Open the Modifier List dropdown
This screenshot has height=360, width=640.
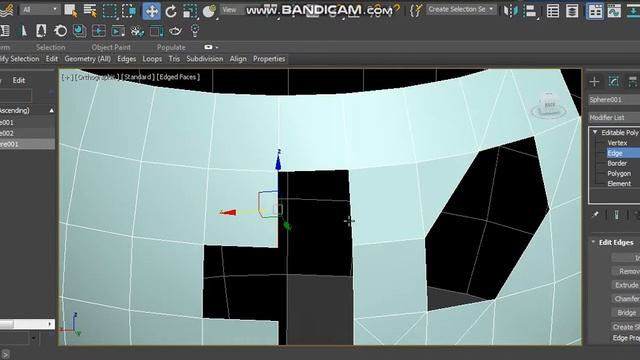613,118
